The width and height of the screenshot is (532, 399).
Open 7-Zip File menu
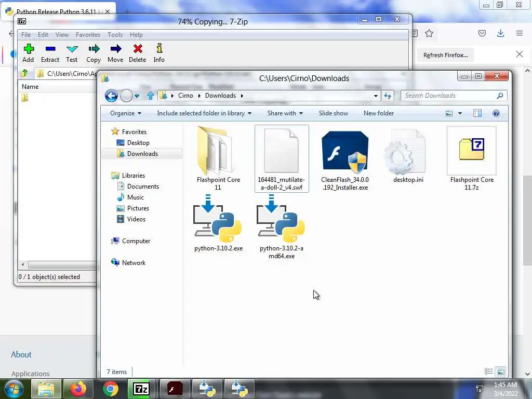[26, 35]
